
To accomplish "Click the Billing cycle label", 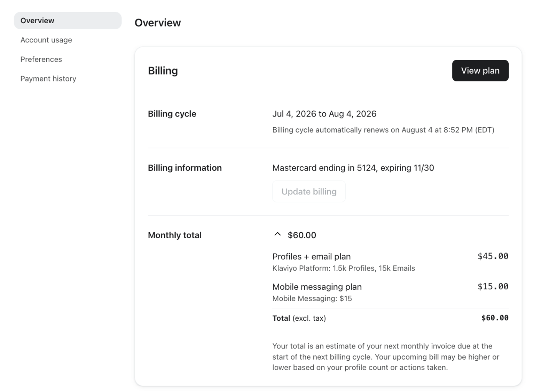I will tap(172, 114).
